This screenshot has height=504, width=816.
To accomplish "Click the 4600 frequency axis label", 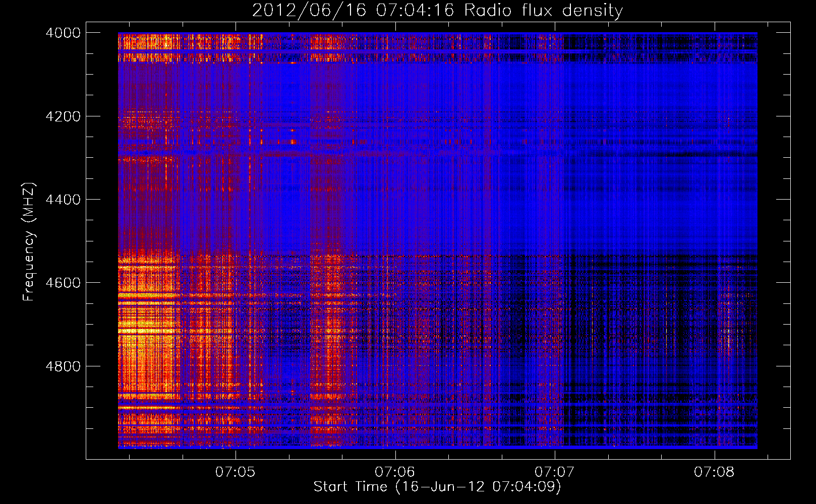I will (63, 283).
